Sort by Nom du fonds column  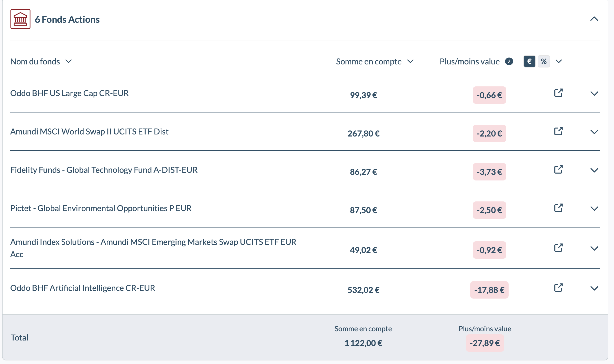[x=41, y=61]
